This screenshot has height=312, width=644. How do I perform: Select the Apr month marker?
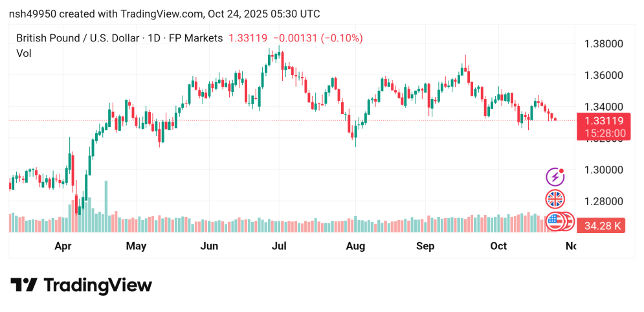pos(63,246)
